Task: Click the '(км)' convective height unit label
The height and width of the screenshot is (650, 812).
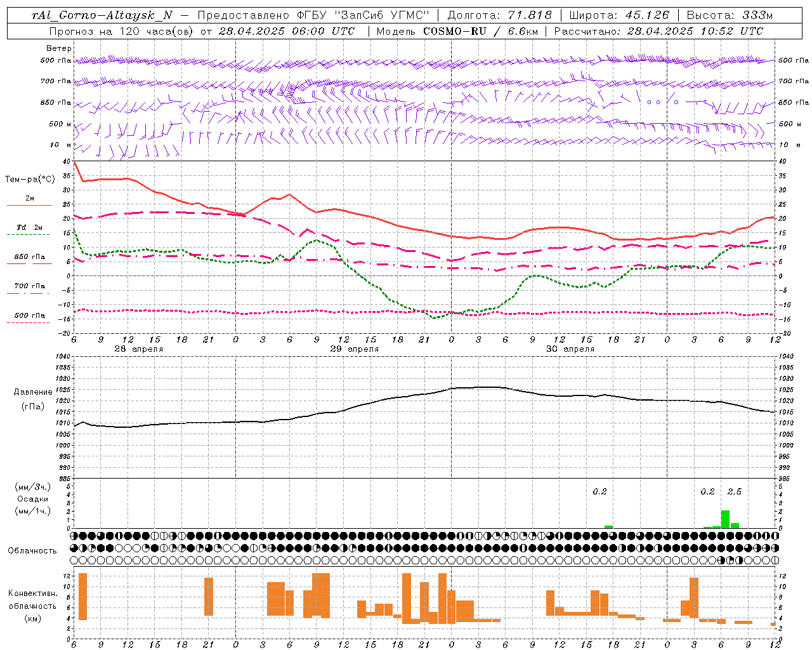Action: (33, 618)
